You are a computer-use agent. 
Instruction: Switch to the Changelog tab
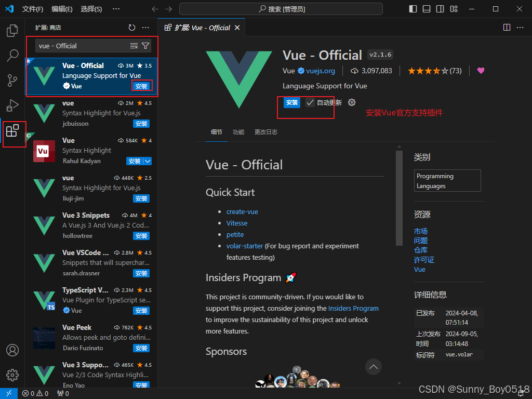266,132
